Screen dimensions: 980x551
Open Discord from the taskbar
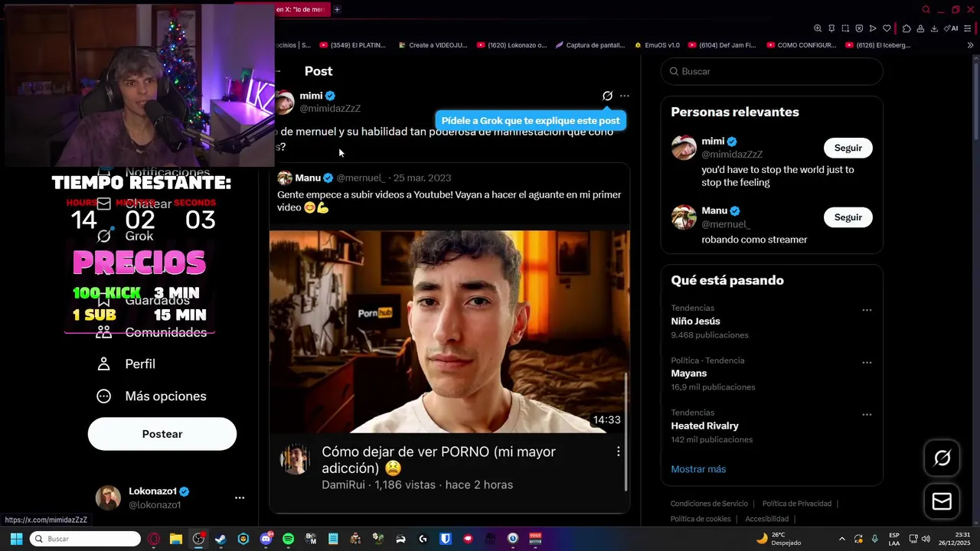(266, 539)
